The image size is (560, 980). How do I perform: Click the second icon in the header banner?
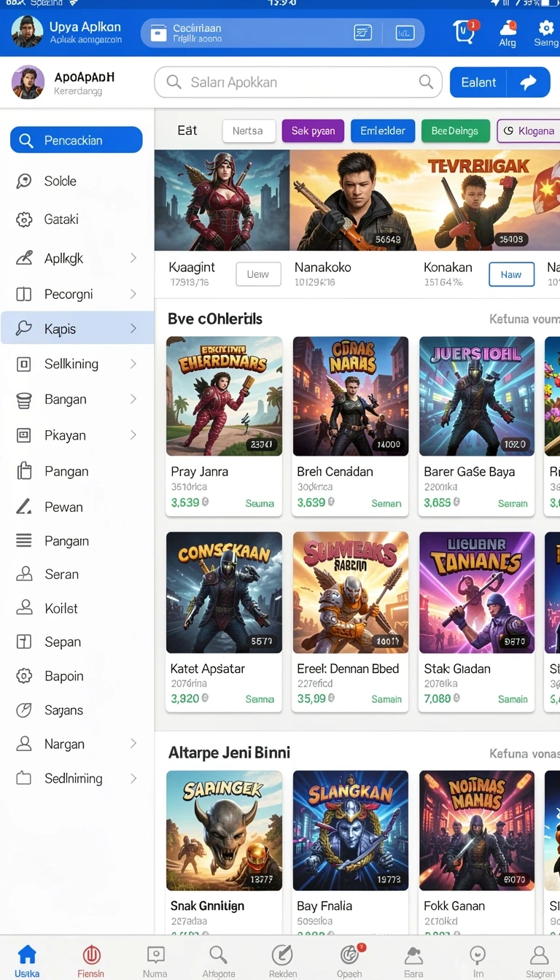pos(405,33)
